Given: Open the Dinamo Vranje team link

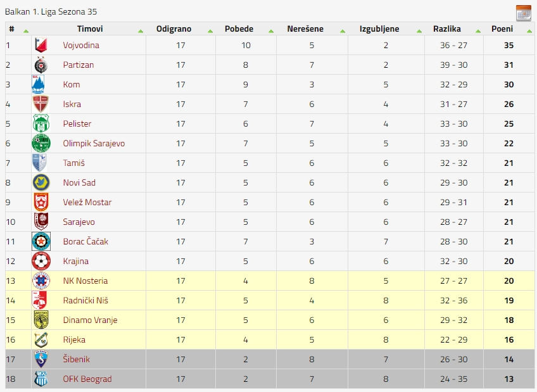Looking at the screenshot, I should (x=90, y=320).
